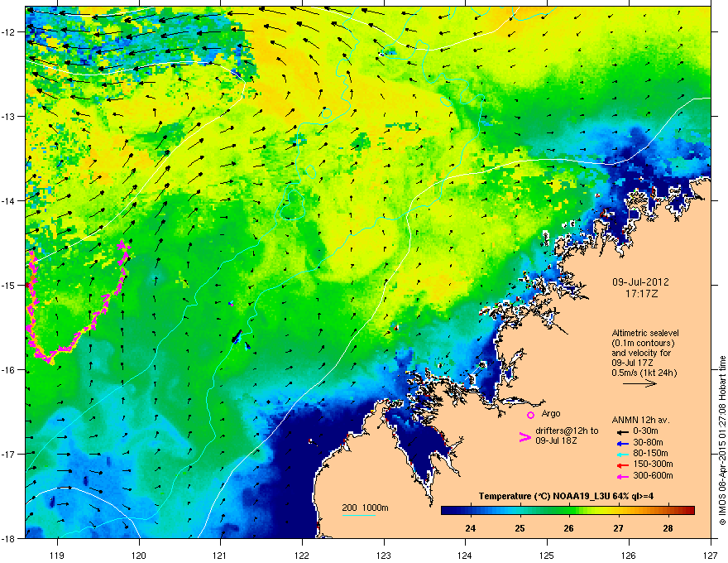Image resolution: width=728 pixels, height=563 pixels.
Task: Click the blue 30-80m legend arrow
Action: (621, 443)
